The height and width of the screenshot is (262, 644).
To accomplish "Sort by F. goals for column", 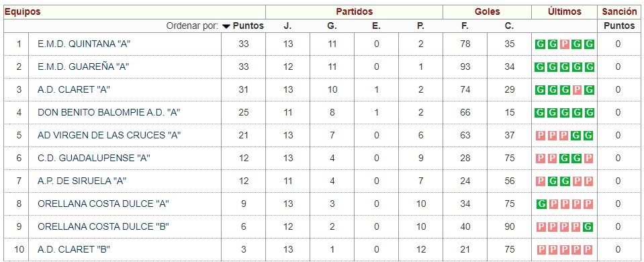I will click(465, 26).
